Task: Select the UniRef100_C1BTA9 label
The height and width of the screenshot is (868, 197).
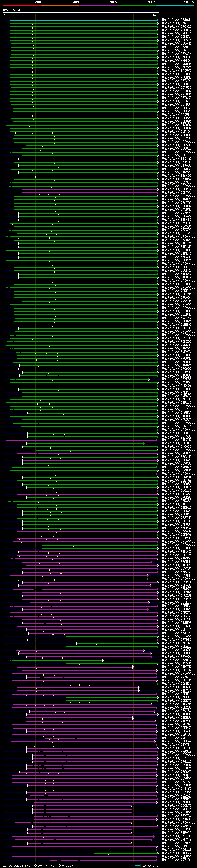Action: [177, 481]
